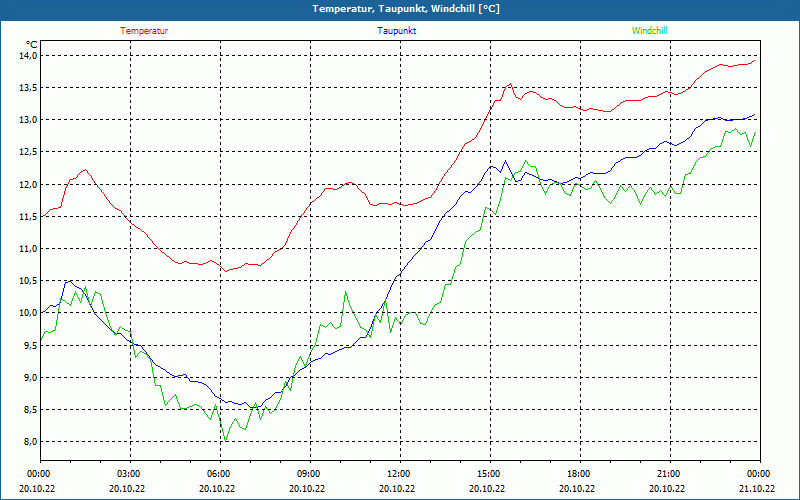
Task: Click the 09:00 time label
Action: (310, 474)
